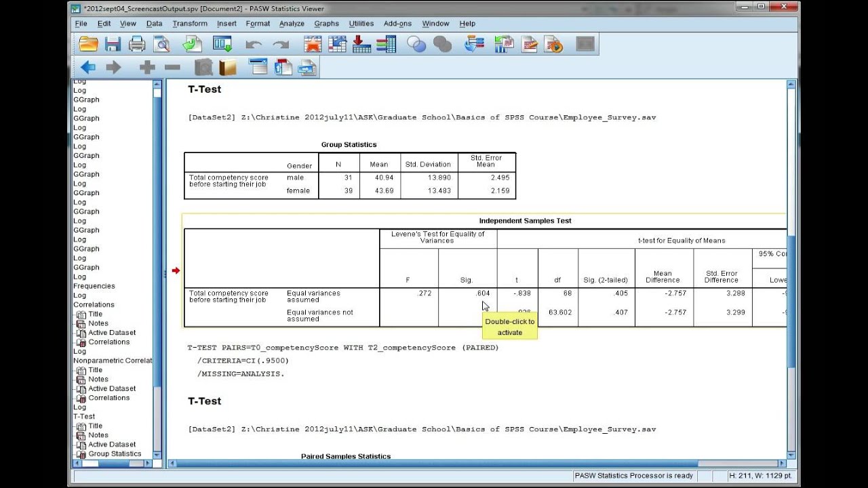Collapse outline with the minus icon
The height and width of the screenshot is (488, 868).
click(x=172, y=67)
